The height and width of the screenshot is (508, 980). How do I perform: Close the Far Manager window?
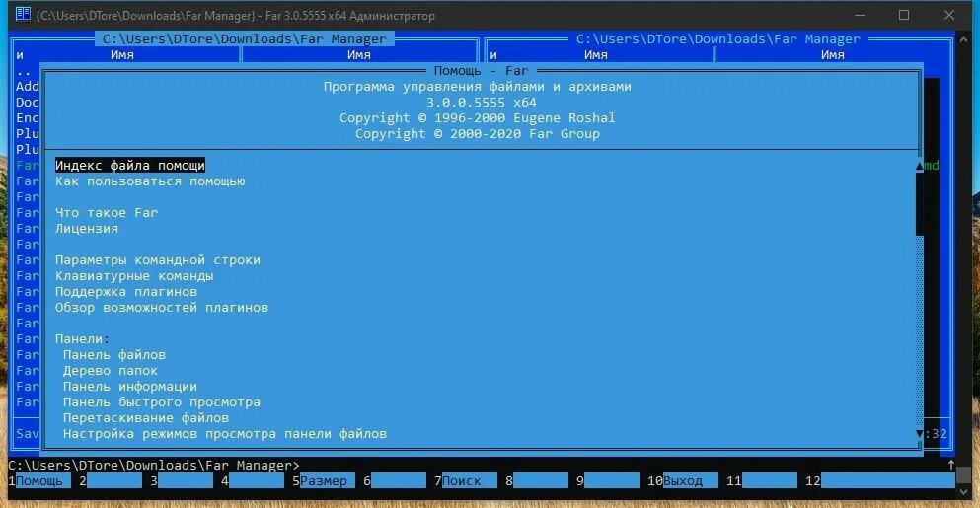pos(949,15)
